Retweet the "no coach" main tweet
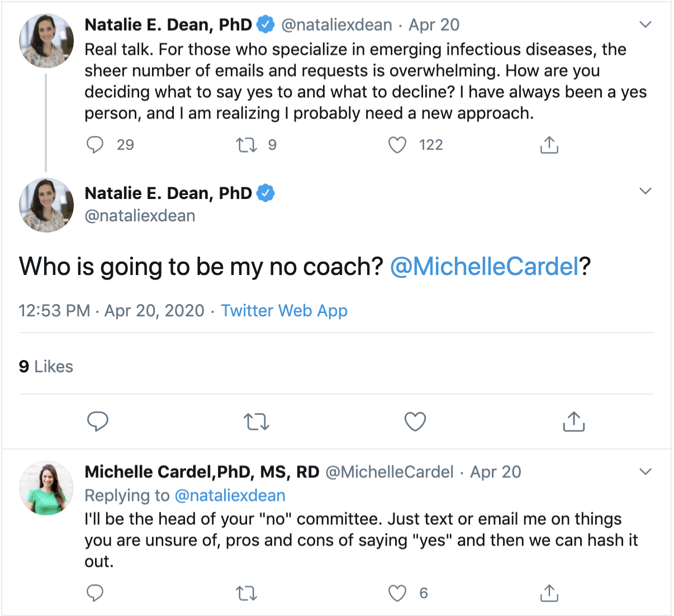This screenshot has height=616, width=674. tap(257, 421)
